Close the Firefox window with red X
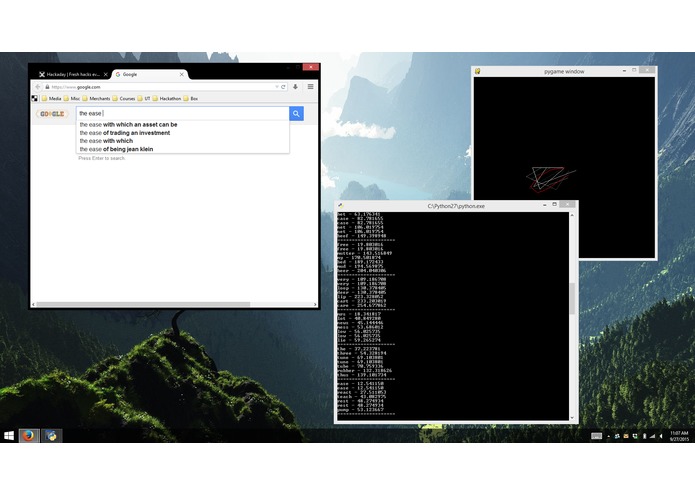Viewport: 695px width, 494px height. [311, 67]
